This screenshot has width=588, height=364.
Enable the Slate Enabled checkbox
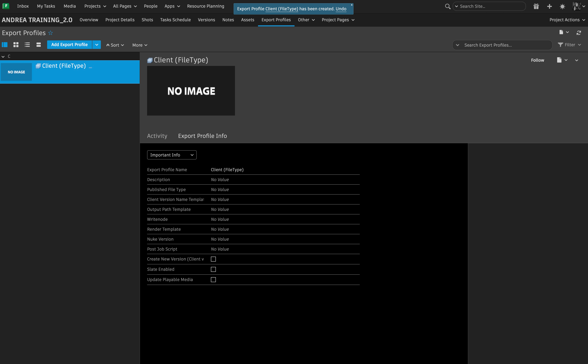click(213, 269)
